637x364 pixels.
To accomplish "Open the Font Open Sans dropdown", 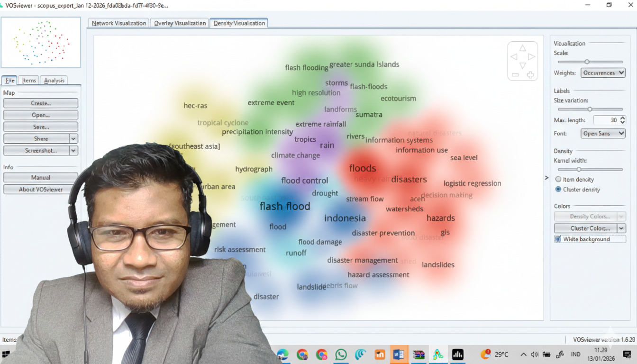I will click(x=602, y=134).
